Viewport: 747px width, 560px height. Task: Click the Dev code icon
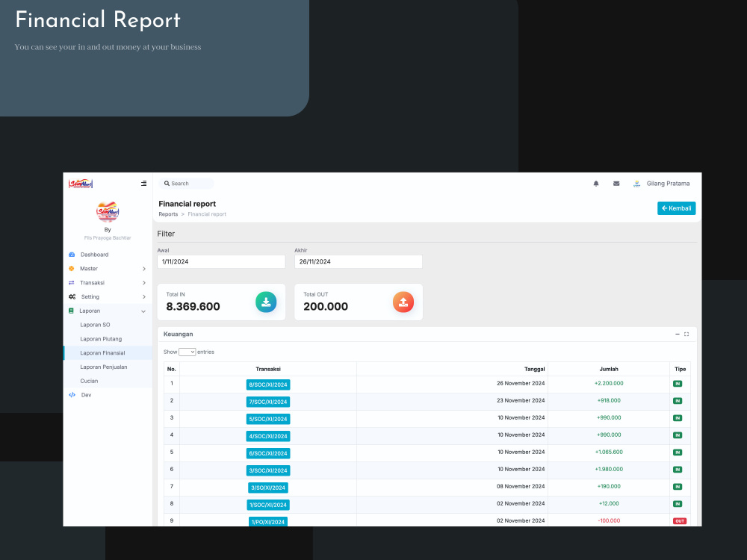coord(72,395)
